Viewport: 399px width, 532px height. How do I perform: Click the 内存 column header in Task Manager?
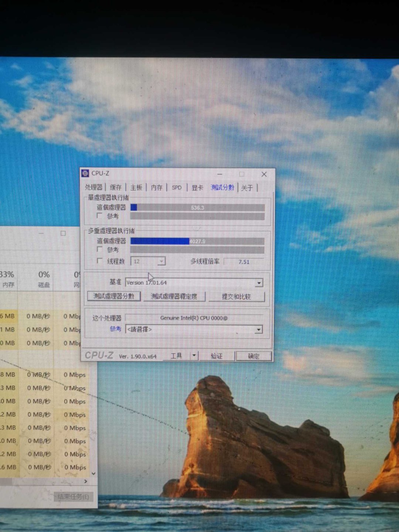tap(8, 279)
